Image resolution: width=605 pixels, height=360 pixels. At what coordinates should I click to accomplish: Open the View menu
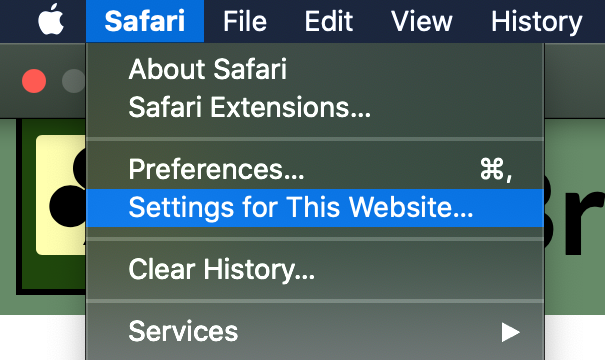pos(421,21)
